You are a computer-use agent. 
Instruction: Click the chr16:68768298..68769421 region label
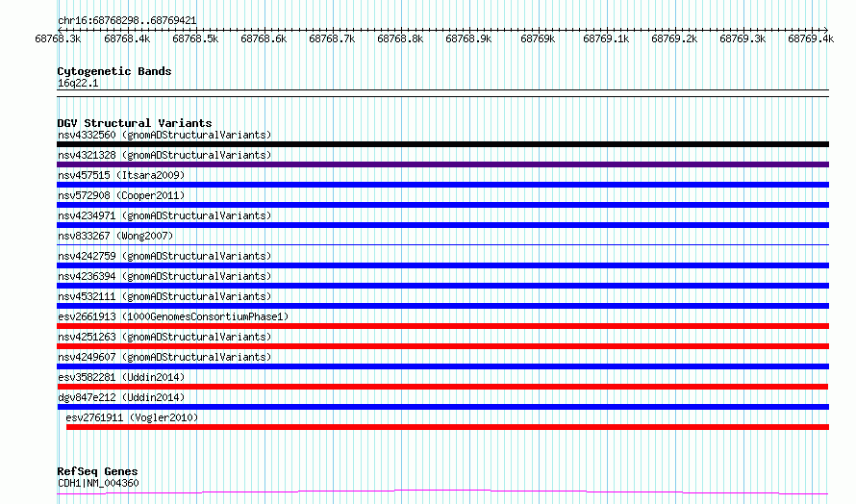tap(127, 20)
